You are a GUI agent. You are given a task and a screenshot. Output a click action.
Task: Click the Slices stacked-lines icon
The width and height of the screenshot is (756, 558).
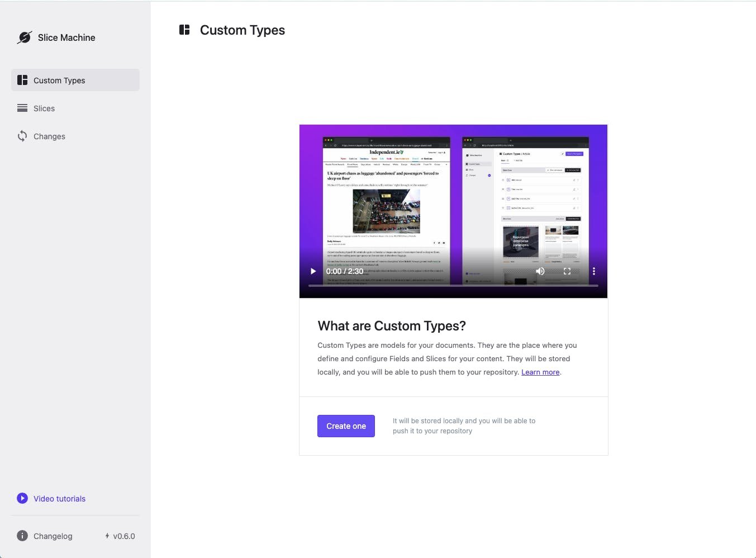[22, 108]
